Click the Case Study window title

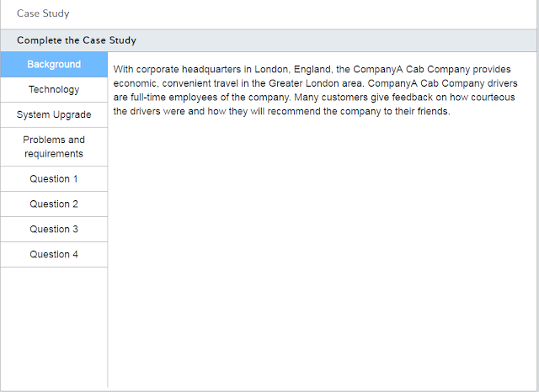pos(43,13)
